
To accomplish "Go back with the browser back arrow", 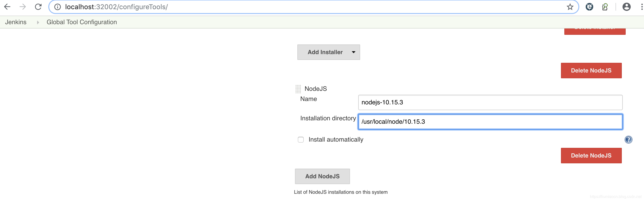I will pos(7,7).
